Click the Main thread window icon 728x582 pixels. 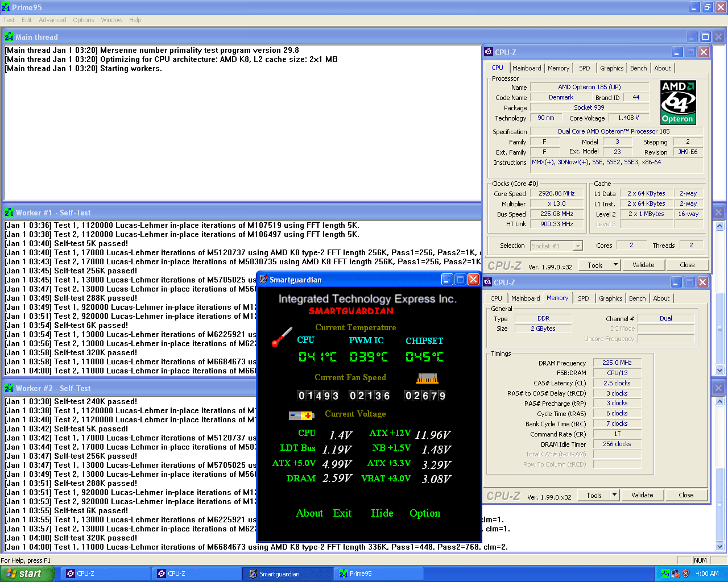(9, 37)
